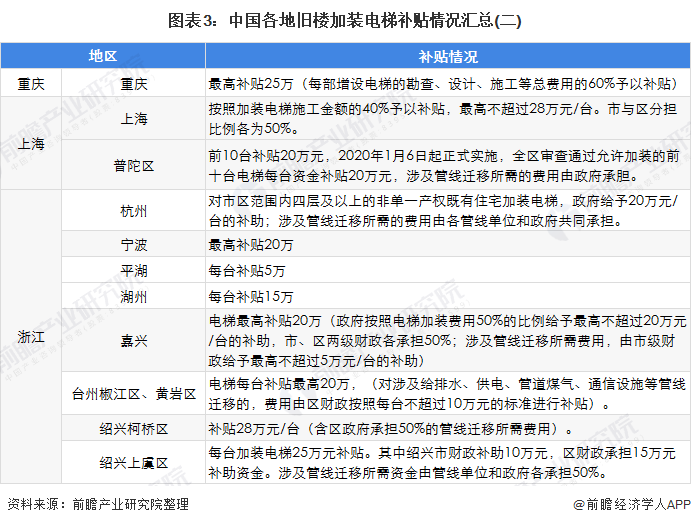Click the 杭州 city cell
691x525 pixels.
pyautogui.click(x=134, y=211)
